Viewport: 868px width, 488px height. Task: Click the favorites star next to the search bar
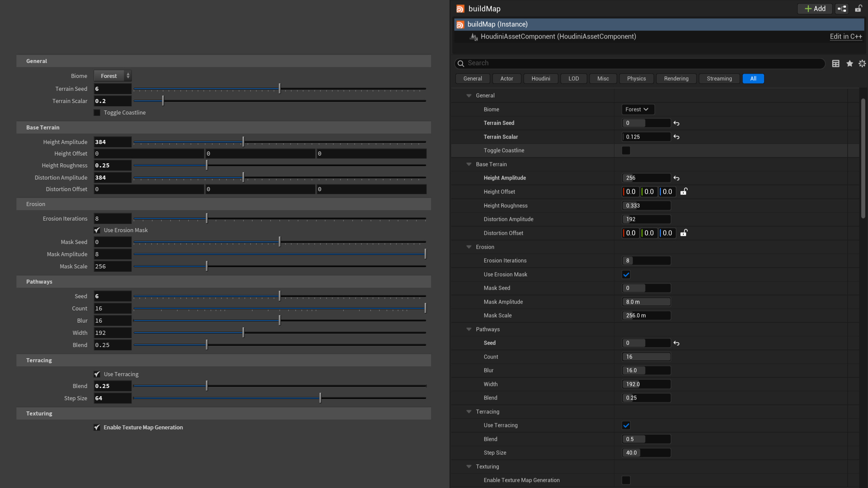tap(849, 63)
